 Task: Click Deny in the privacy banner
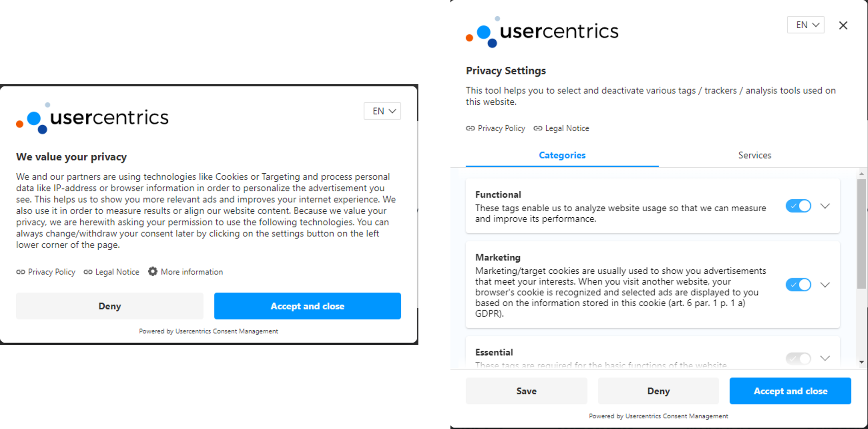110,306
